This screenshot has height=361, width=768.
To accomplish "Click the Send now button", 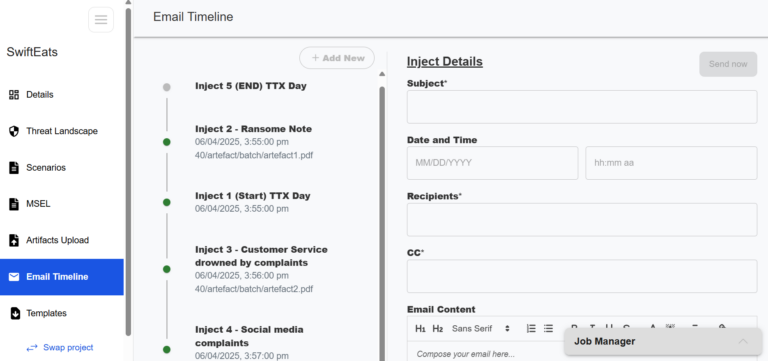I will point(728,64).
